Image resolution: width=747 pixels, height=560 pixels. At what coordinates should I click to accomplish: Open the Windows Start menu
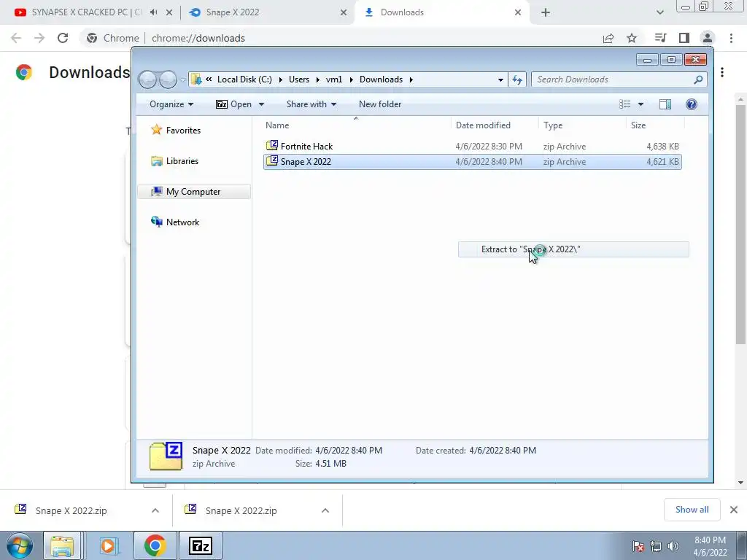pyautogui.click(x=19, y=545)
